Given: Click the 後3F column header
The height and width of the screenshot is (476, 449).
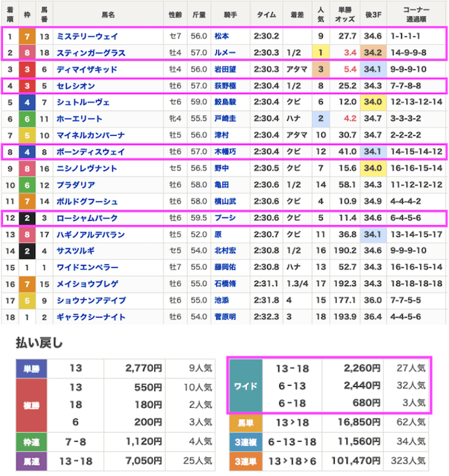Looking at the screenshot, I should [x=373, y=15].
